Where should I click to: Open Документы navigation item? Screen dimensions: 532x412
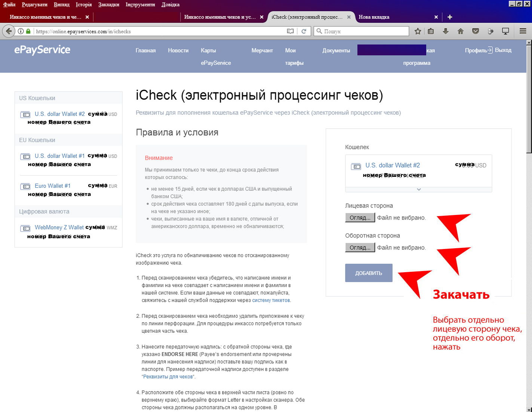[336, 50]
